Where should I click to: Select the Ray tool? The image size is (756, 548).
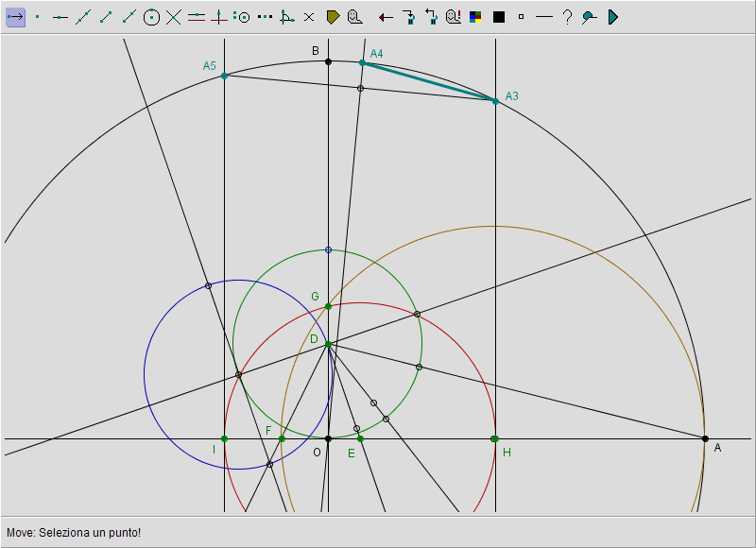pyautogui.click(x=129, y=17)
